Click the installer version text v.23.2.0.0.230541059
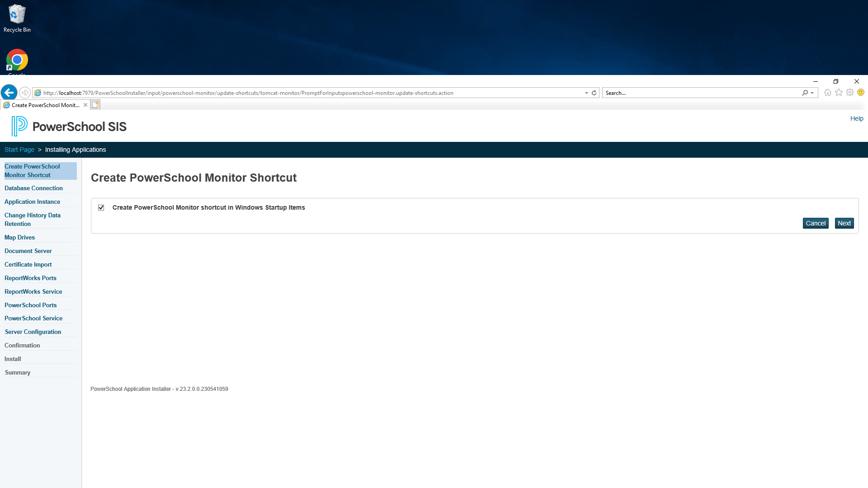Image resolution: width=868 pixels, height=488 pixels. point(202,389)
